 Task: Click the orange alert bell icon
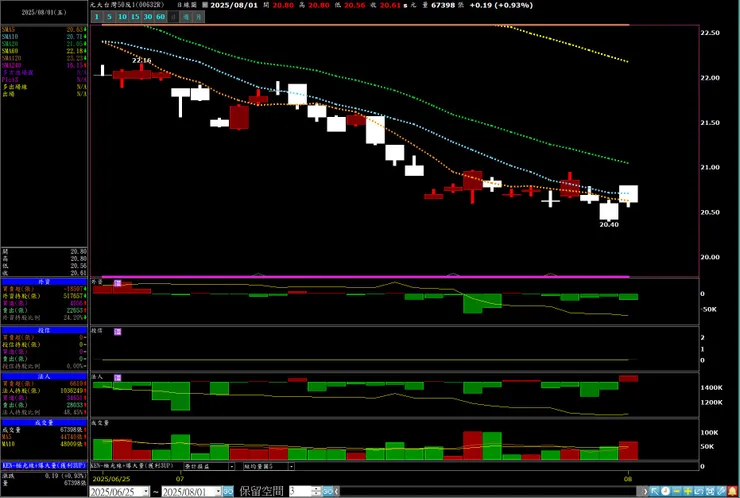[733, 492]
